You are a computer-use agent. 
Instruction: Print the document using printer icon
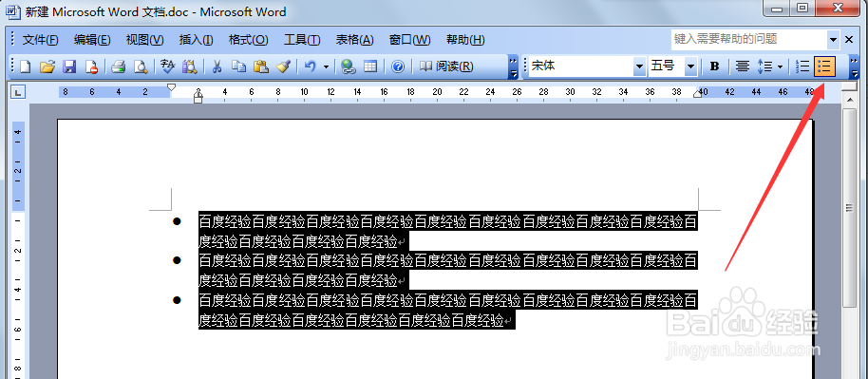119,67
